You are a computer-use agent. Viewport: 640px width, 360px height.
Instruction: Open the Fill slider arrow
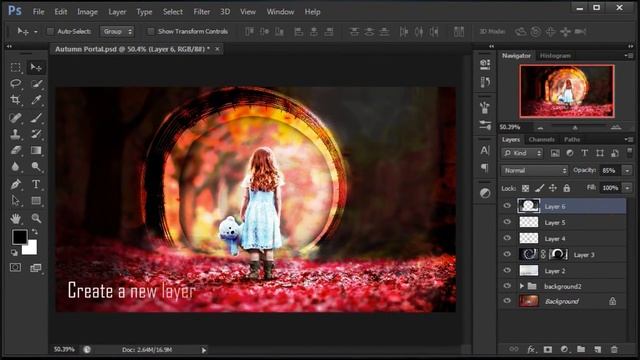(x=627, y=188)
